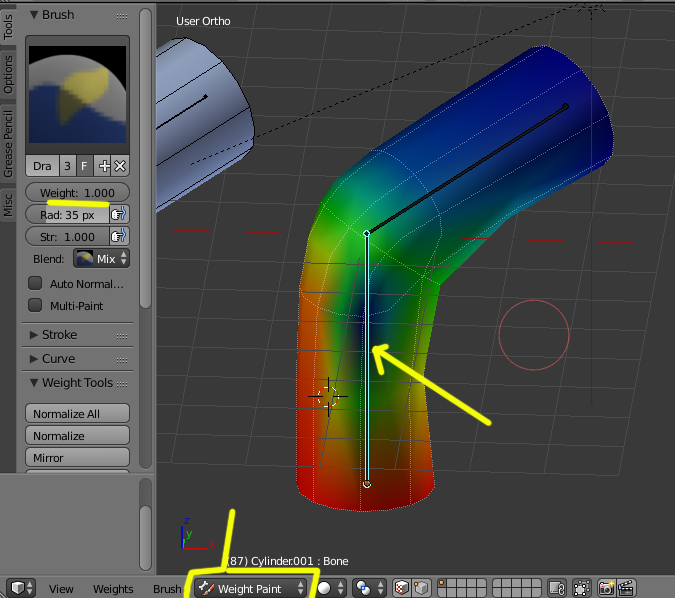Click the Mirror weight tool button
675x598 pixels.
click(77, 458)
